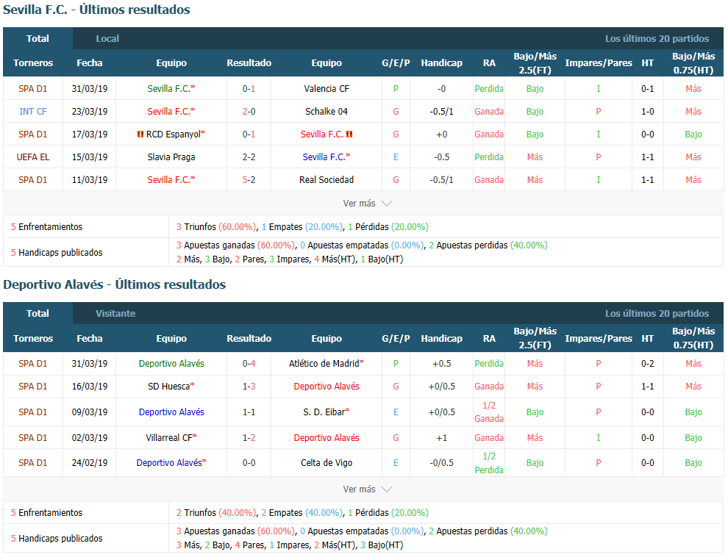
Task: Click the Resultado column header in the Deportivo Alavés table
Action: [249, 339]
